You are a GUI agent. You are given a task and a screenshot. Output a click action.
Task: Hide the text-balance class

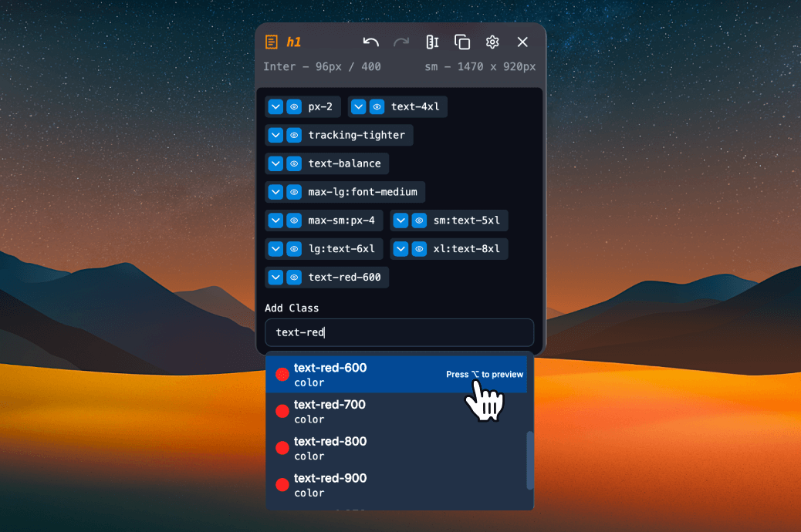294,164
